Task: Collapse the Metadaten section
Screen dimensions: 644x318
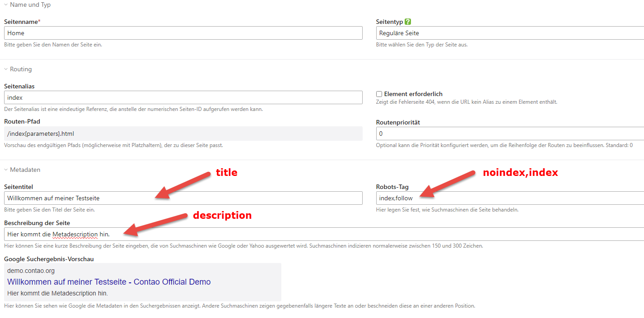Action: pyautogui.click(x=22, y=170)
